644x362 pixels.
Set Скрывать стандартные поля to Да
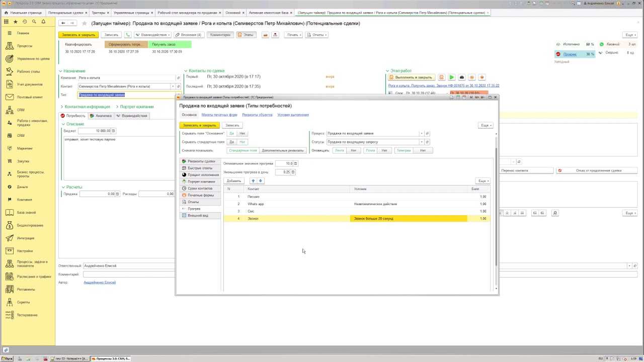231,142
